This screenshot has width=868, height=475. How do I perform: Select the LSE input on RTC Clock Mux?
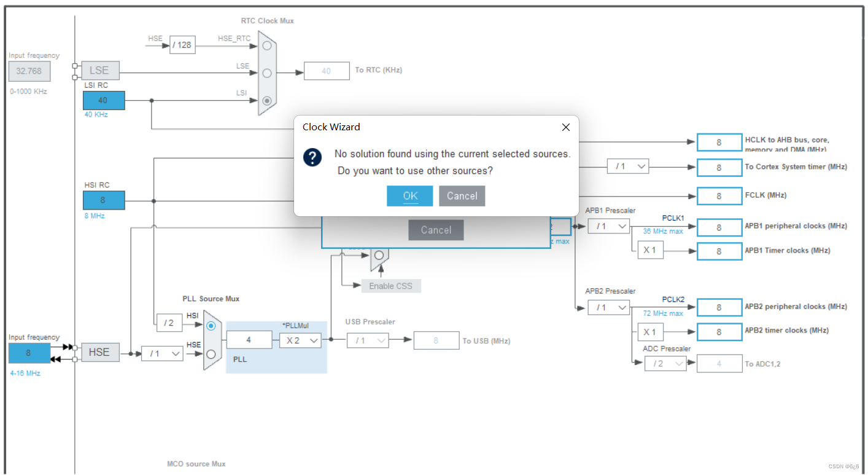pyautogui.click(x=266, y=73)
